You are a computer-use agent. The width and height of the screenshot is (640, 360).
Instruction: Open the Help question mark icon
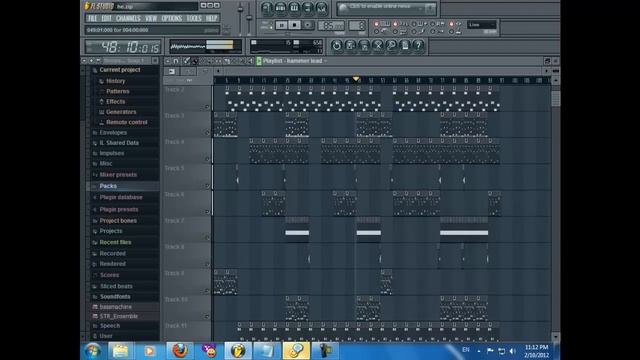click(418, 45)
